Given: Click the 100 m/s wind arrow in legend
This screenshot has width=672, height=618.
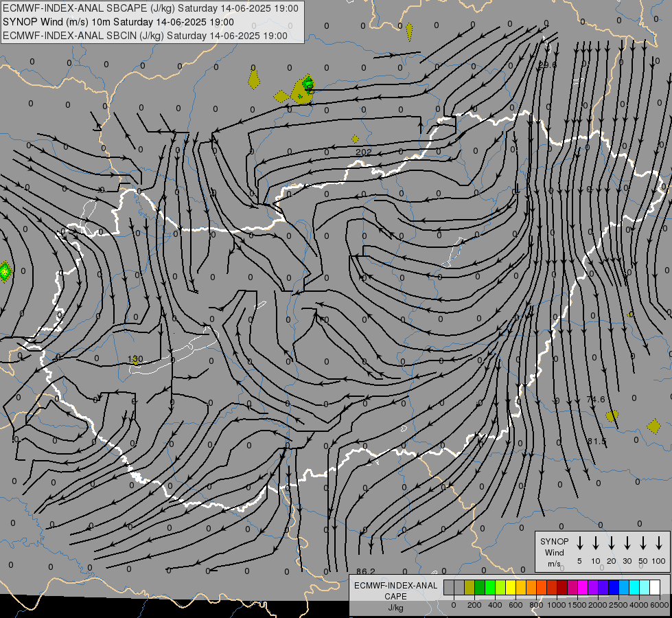Looking at the screenshot, I should pos(659,543).
